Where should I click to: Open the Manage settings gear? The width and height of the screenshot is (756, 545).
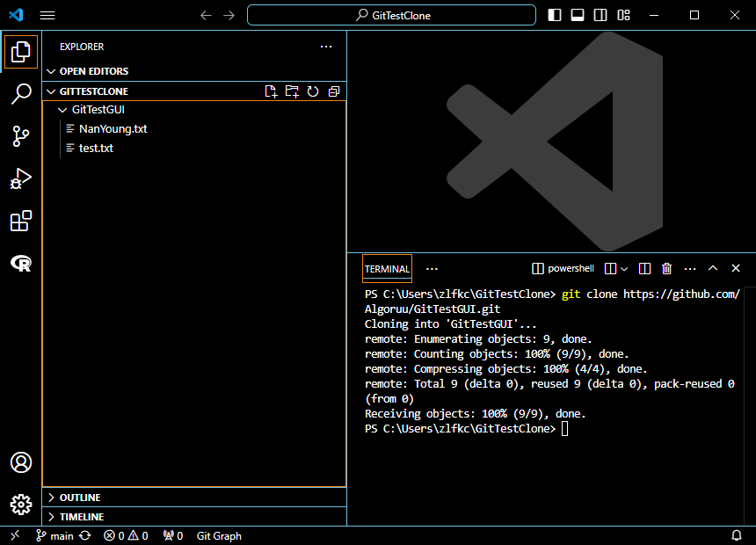21,505
